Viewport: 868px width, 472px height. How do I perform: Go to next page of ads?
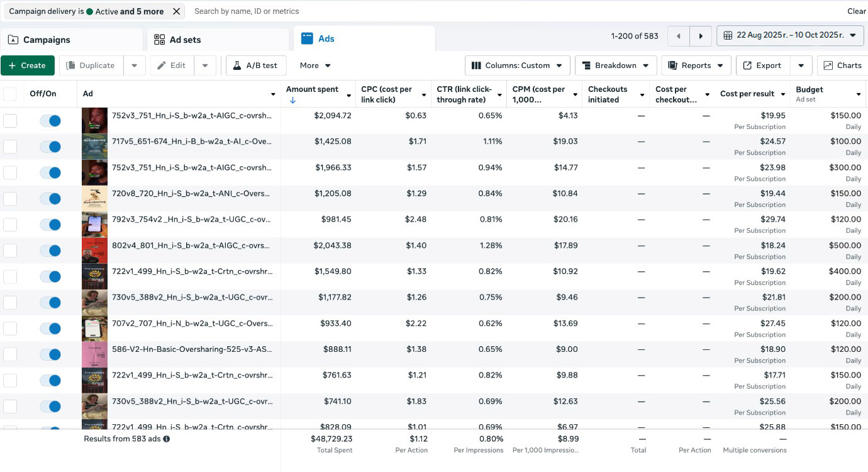point(701,36)
